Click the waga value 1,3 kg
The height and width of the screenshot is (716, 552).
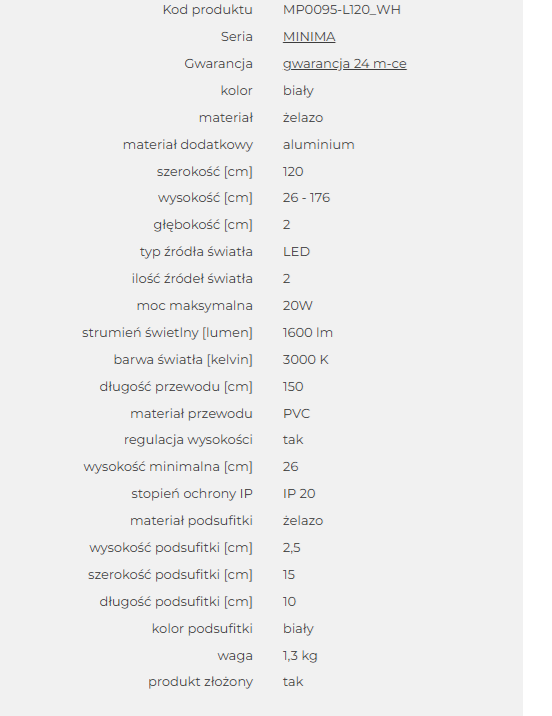(300, 655)
